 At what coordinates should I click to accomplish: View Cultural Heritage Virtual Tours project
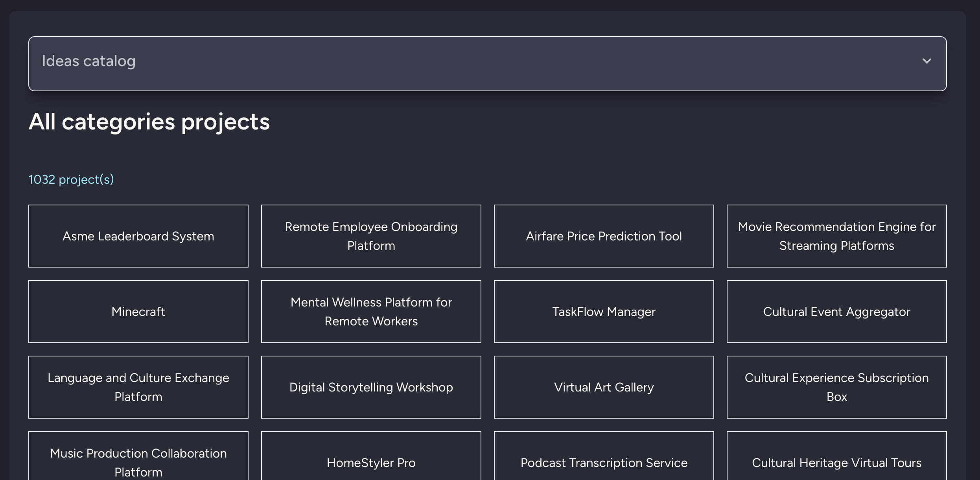[x=837, y=463]
